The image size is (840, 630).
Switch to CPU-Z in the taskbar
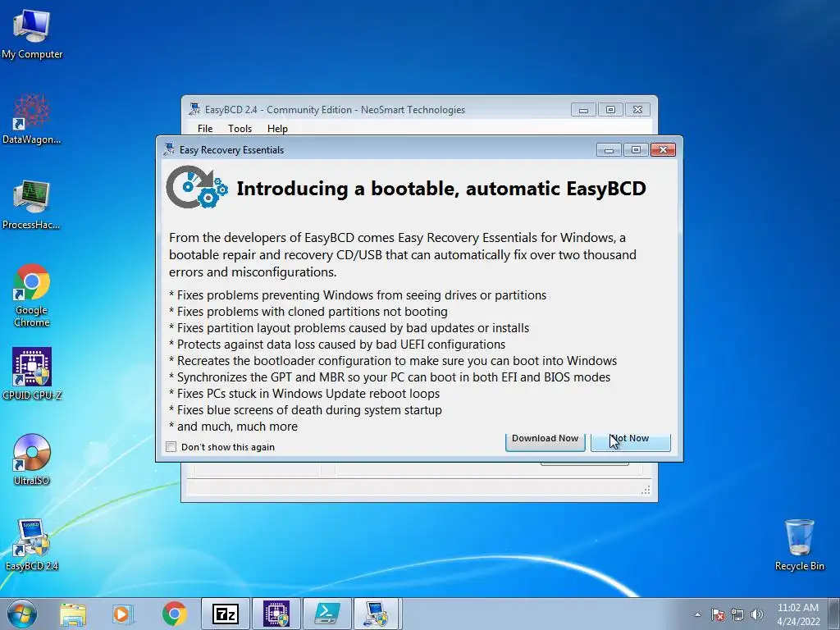pos(276,614)
